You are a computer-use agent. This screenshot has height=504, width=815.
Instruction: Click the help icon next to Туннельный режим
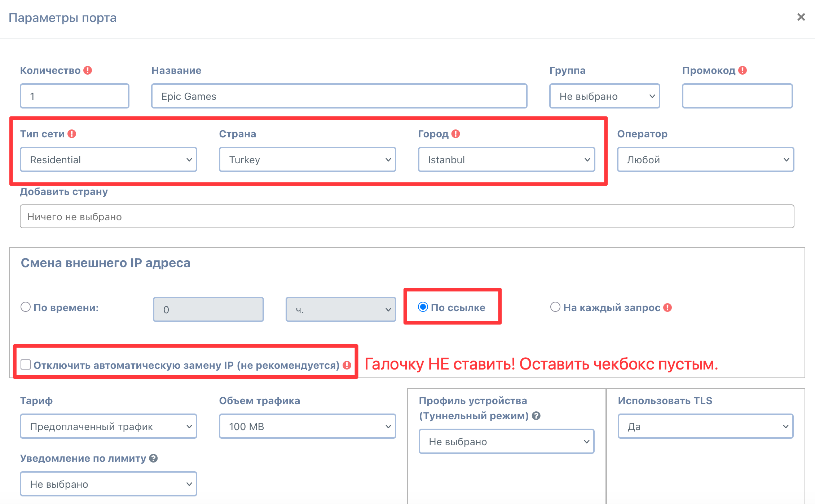[x=536, y=416]
